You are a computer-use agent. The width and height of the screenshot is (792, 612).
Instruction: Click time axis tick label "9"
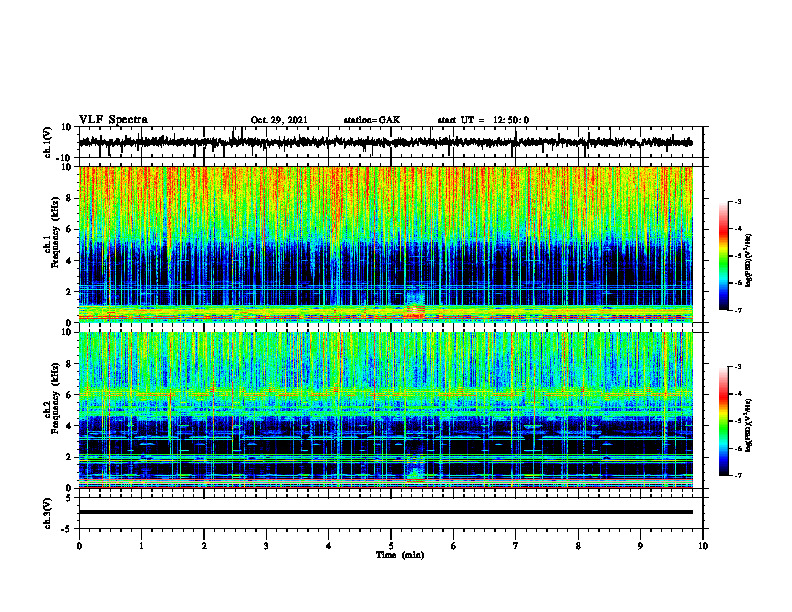pyautogui.click(x=640, y=546)
